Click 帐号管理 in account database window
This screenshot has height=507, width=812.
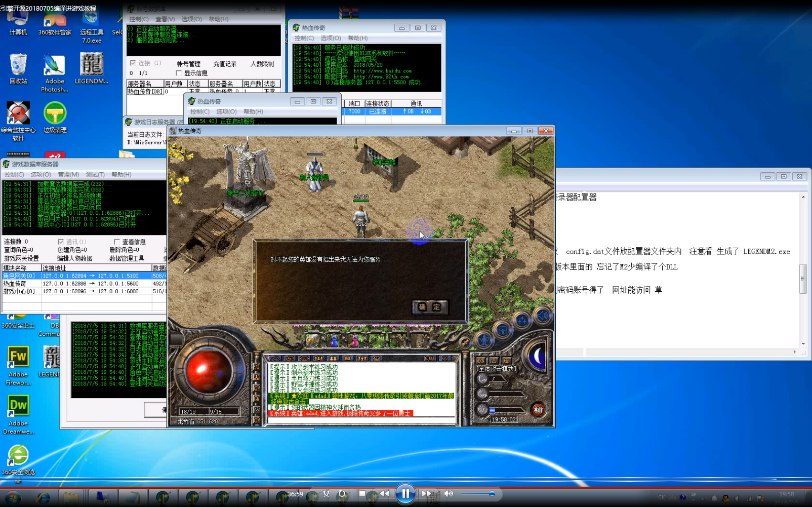pos(188,64)
